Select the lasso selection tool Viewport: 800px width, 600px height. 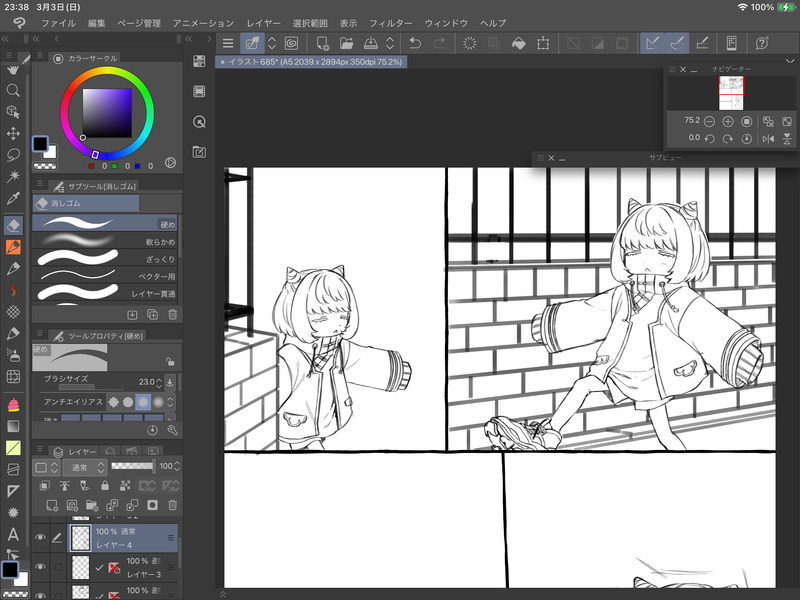(x=13, y=155)
